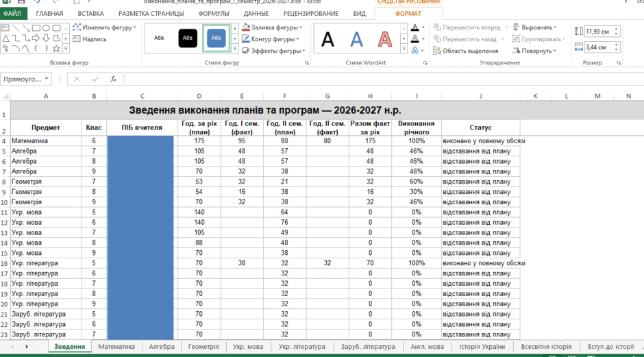Go to the Історія України sheet

tap(482, 346)
